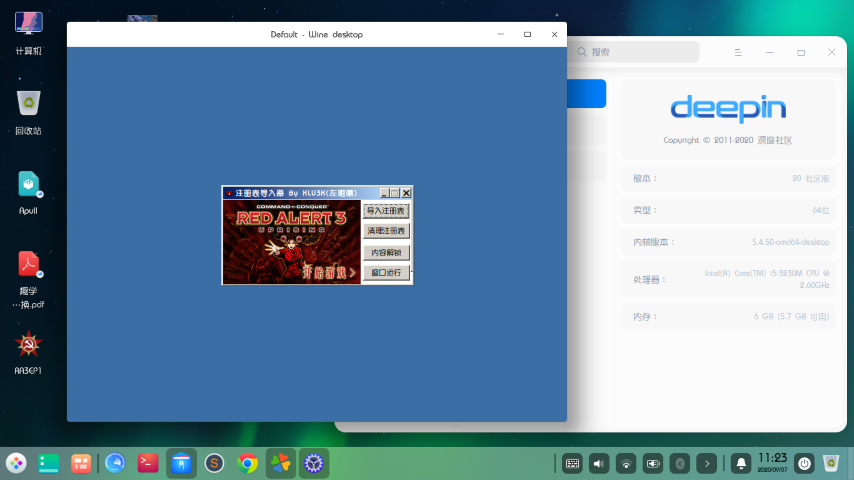Viewport: 854px width, 480px height.
Task: Click the Default - Wine desktop title bar
Action: 316,34
